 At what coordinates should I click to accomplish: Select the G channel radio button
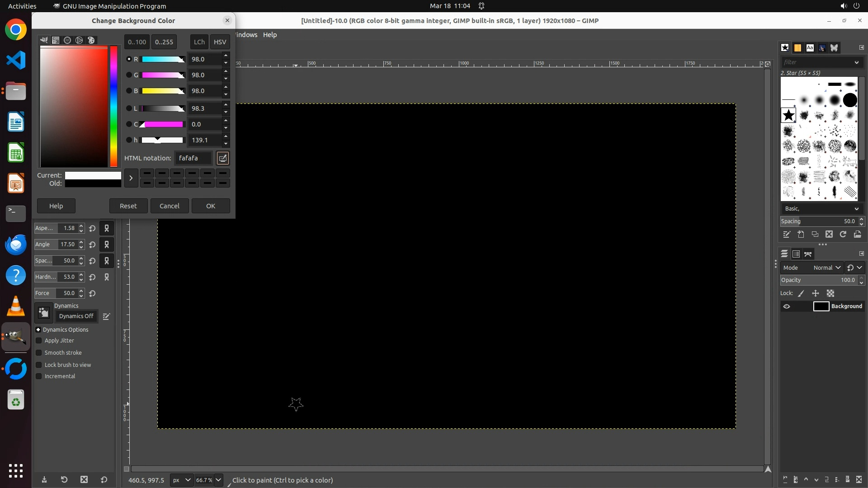pos(129,75)
